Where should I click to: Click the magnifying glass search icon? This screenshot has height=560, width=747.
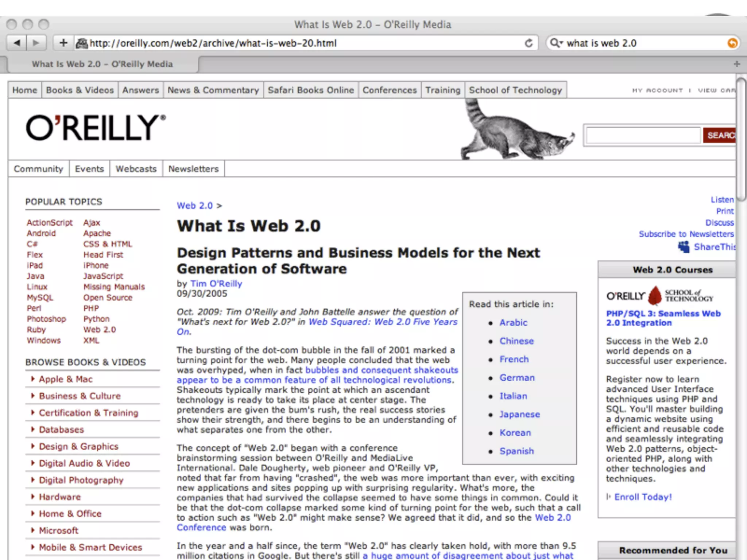(x=555, y=43)
